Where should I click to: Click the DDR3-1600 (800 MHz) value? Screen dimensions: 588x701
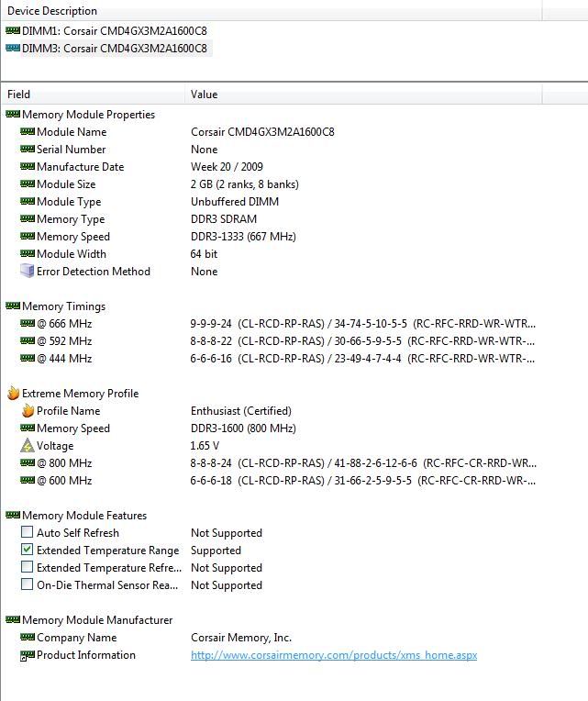coord(243,428)
